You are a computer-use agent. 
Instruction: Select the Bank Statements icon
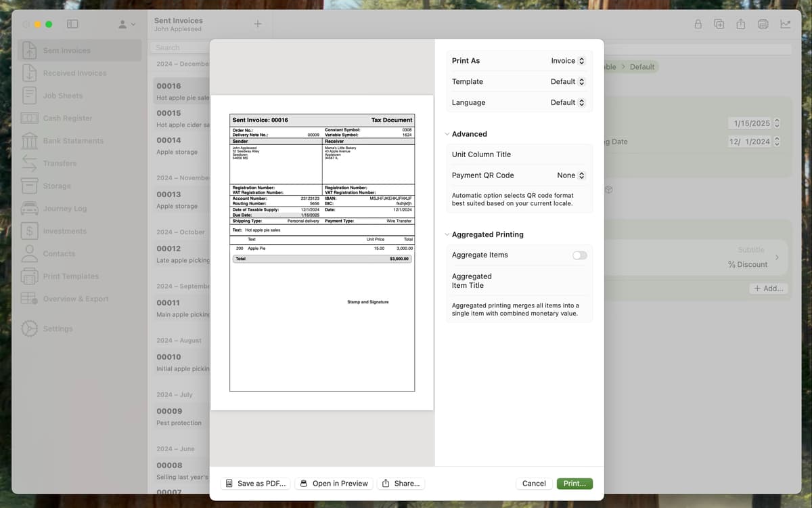tap(29, 141)
